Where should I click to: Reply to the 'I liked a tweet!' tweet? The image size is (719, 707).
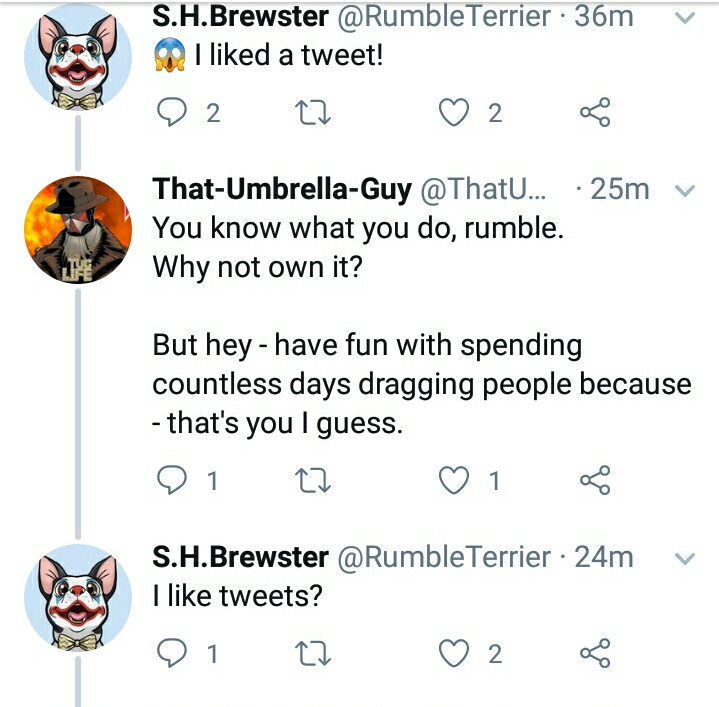[172, 112]
